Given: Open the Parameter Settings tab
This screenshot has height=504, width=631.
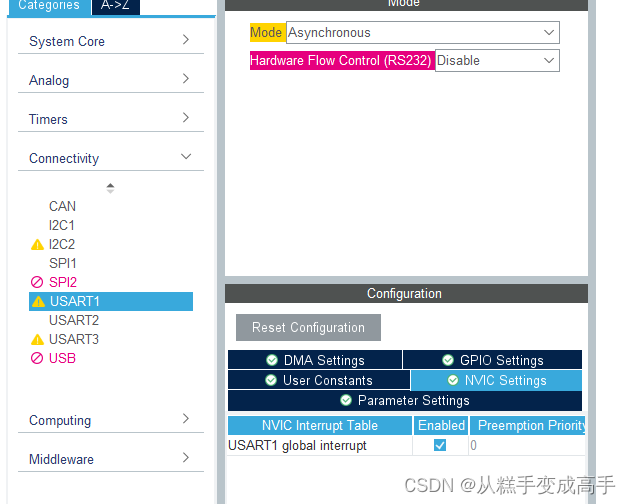Looking at the screenshot, I should click(x=405, y=400).
